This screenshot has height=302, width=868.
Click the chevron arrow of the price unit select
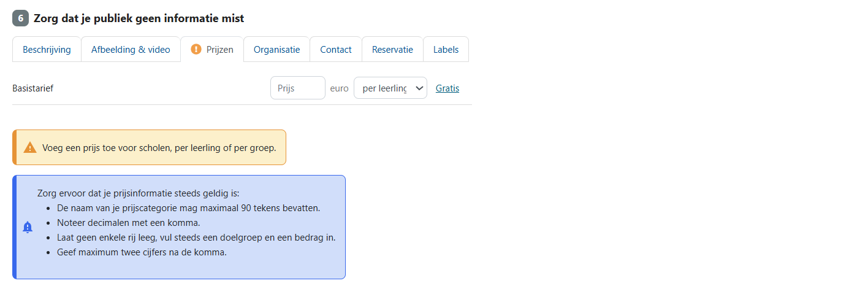coord(419,88)
